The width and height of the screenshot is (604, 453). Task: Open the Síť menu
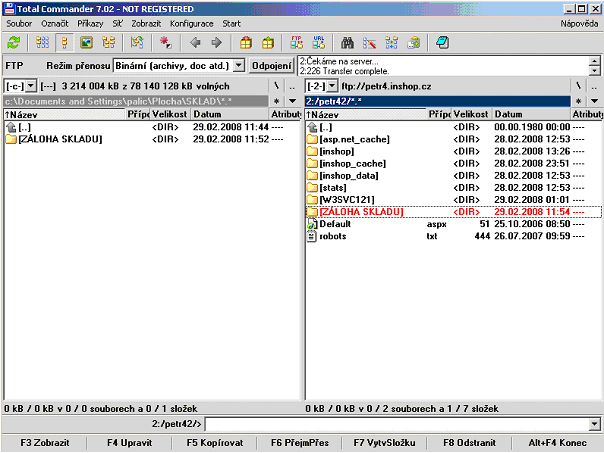(x=117, y=23)
